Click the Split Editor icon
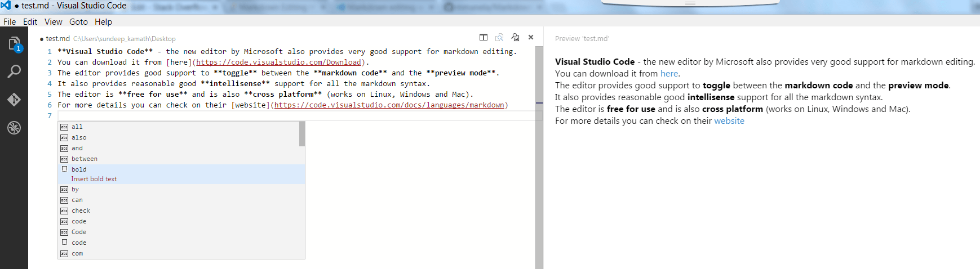This screenshot has height=269, width=980. (484, 37)
